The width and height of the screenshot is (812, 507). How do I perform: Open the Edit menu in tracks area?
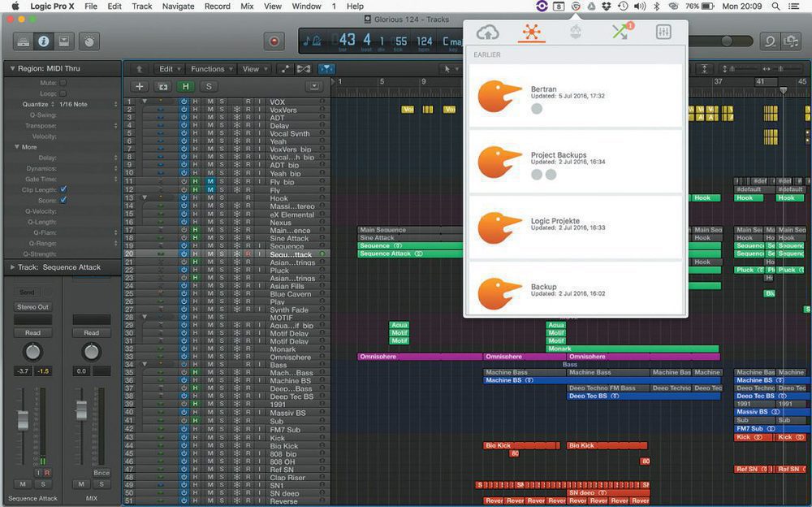tap(171, 69)
